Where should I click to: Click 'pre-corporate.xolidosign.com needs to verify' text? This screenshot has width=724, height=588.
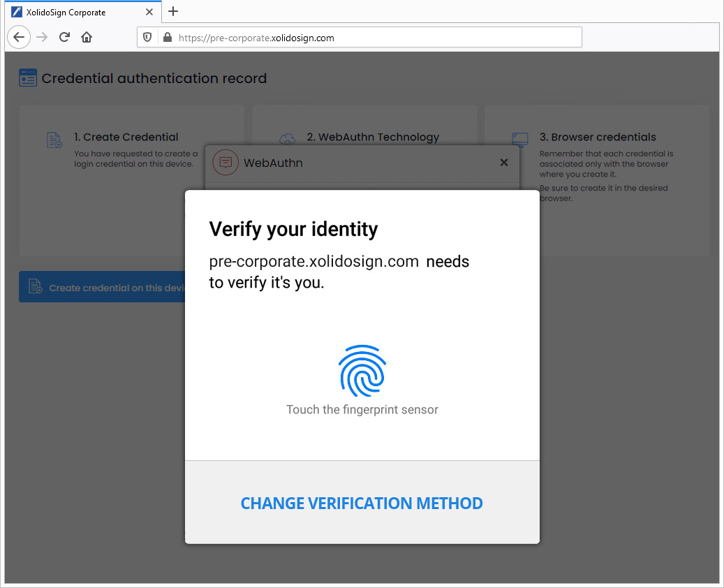(x=339, y=272)
